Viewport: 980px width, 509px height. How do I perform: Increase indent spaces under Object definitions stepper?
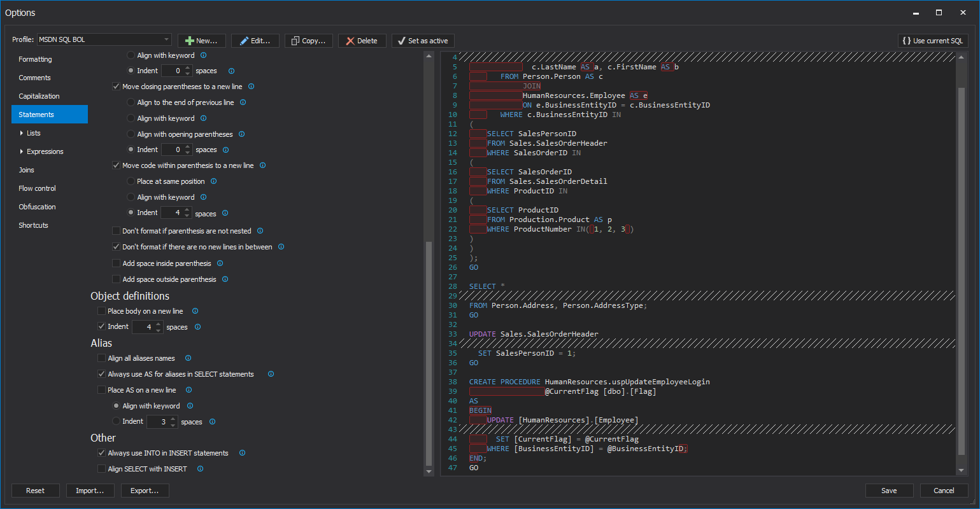pyautogui.click(x=158, y=323)
